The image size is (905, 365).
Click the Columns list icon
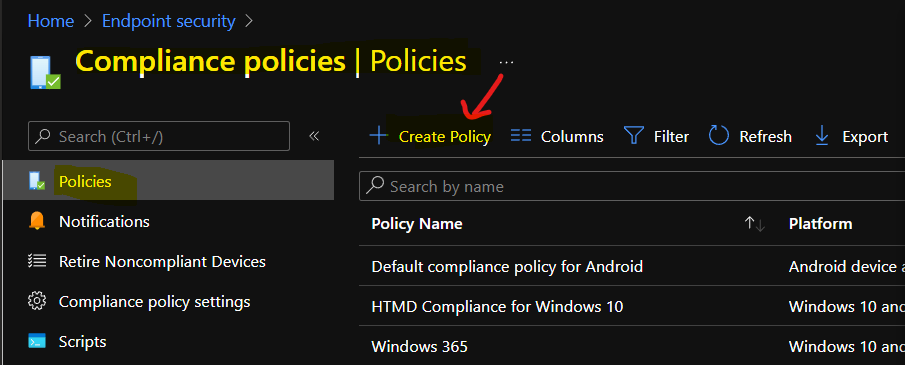pyautogui.click(x=521, y=136)
